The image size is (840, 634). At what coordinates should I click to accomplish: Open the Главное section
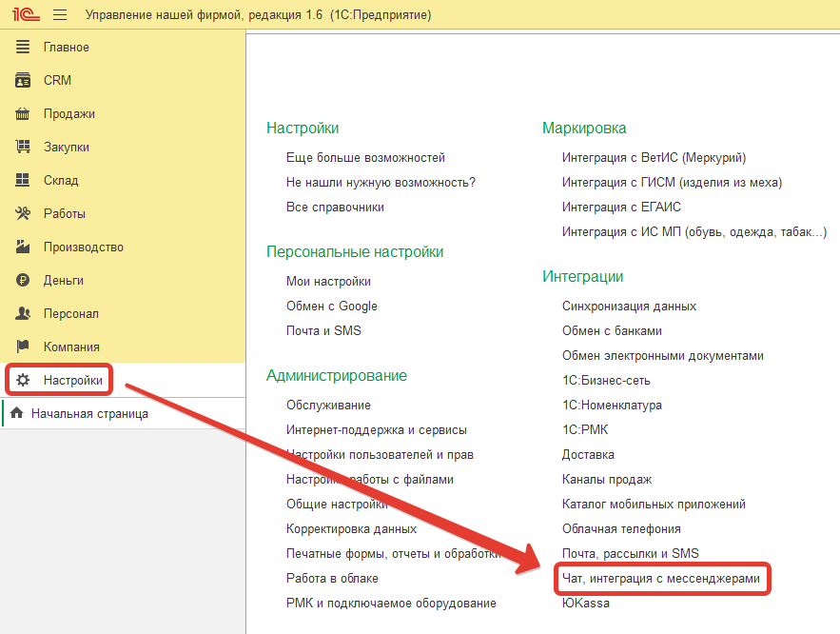pyautogui.click(x=67, y=48)
